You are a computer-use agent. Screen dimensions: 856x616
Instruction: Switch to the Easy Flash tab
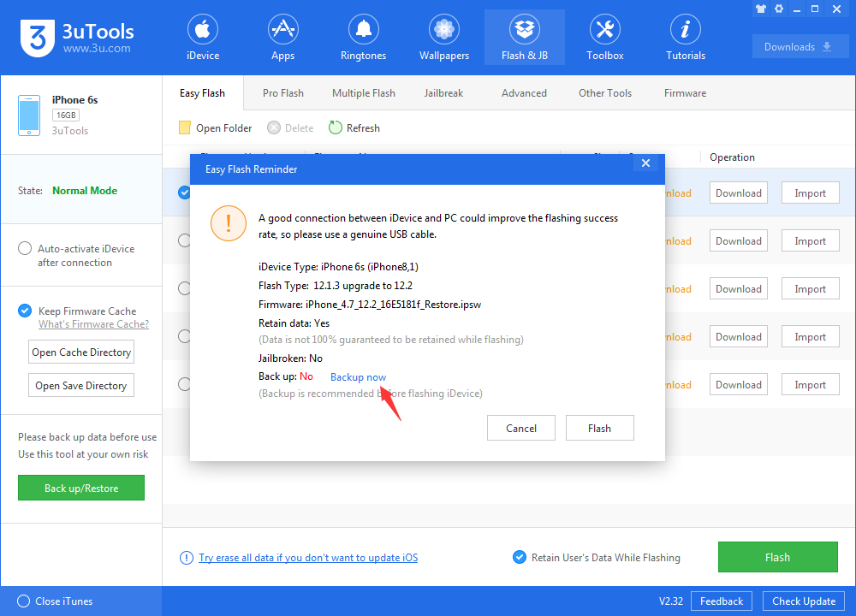click(x=203, y=93)
